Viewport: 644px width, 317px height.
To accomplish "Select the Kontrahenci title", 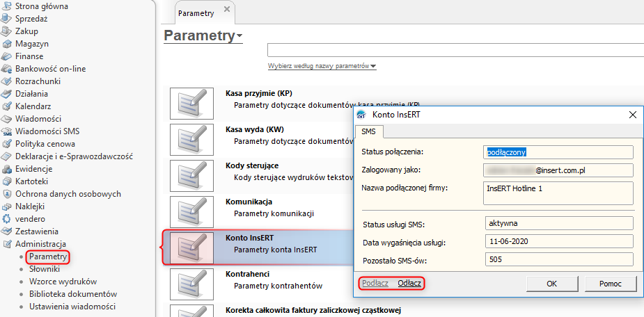I will (x=248, y=274).
